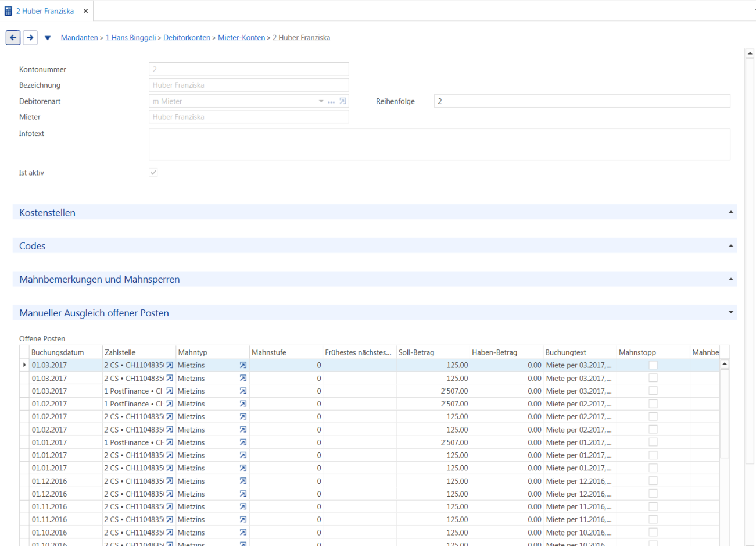The width and height of the screenshot is (756, 546).
Task: Sort by Mahnstufe column header
Action: (x=286, y=352)
